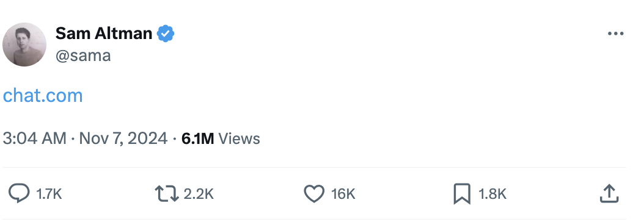Viewport: 644px width, 222px height.
Task: Open the three-dot more options menu
Action: (x=615, y=34)
